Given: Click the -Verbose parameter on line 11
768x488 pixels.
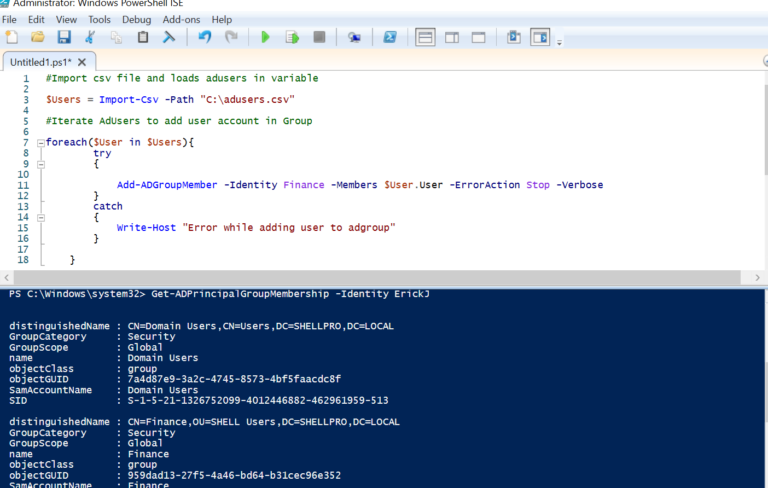Looking at the screenshot, I should click(580, 185).
